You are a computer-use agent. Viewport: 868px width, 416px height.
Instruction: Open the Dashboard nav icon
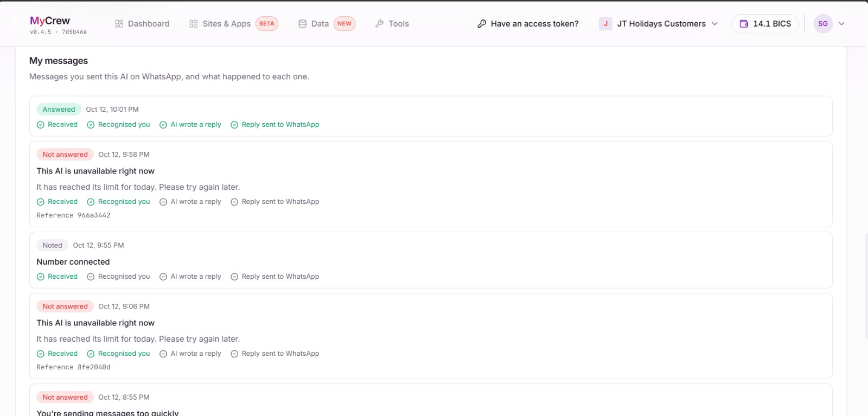click(119, 24)
